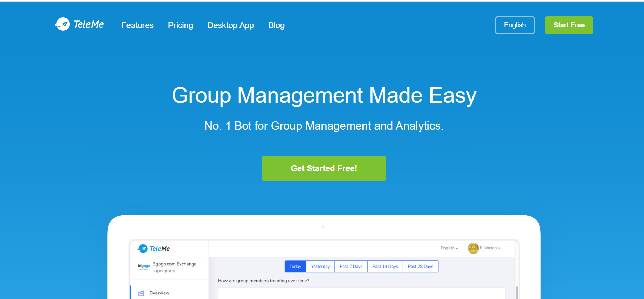Select the Past 7 Days tab
The image size is (644, 299).
(351, 266)
